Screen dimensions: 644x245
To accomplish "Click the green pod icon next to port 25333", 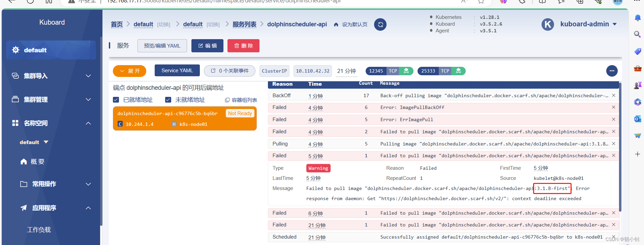I will tap(458, 71).
